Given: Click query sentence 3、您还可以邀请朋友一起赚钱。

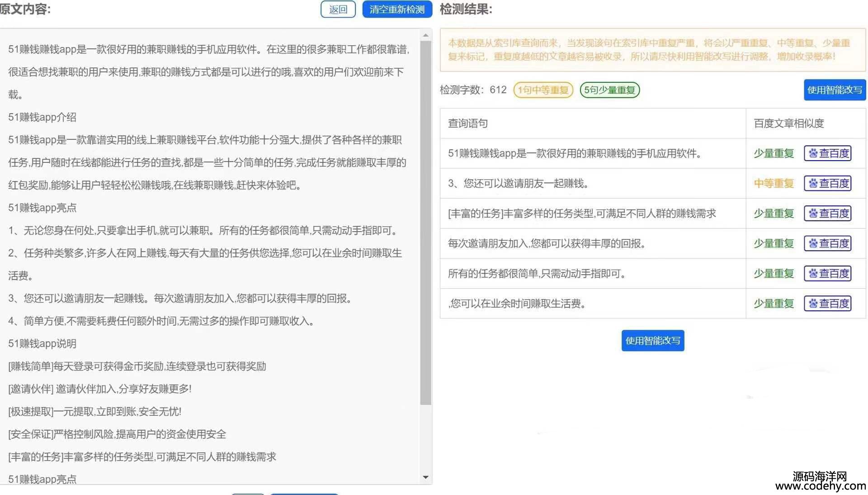Looking at the screenshot, I should 519,183.
